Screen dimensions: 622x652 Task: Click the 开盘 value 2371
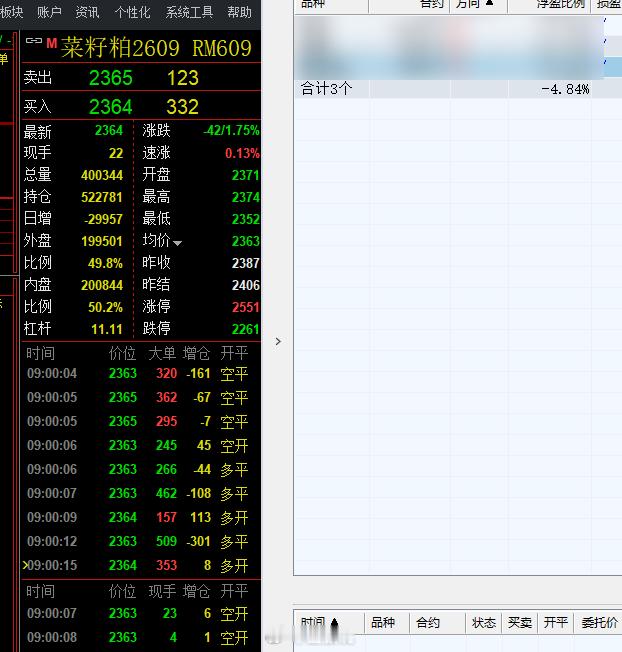246,175
